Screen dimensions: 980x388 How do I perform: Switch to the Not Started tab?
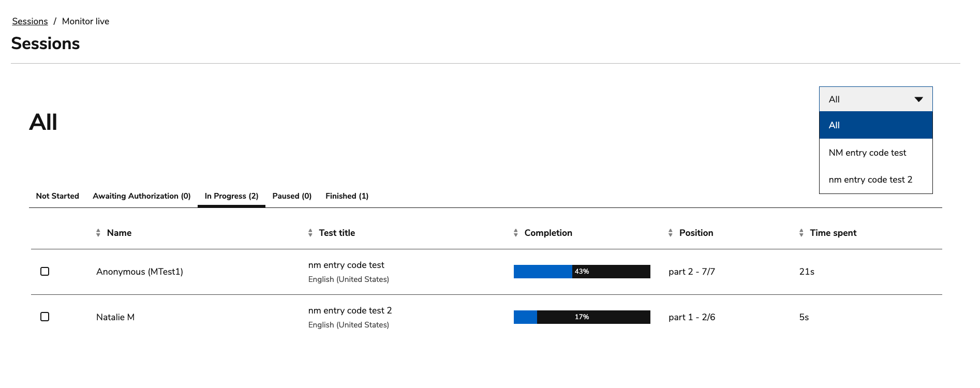(x=57, y=196)
